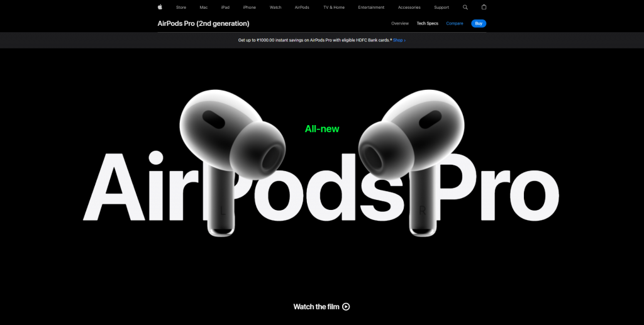The height and width of the screenshot is (325, 644).
Task: Open the Watch menu
Action: tap(275, 8)
